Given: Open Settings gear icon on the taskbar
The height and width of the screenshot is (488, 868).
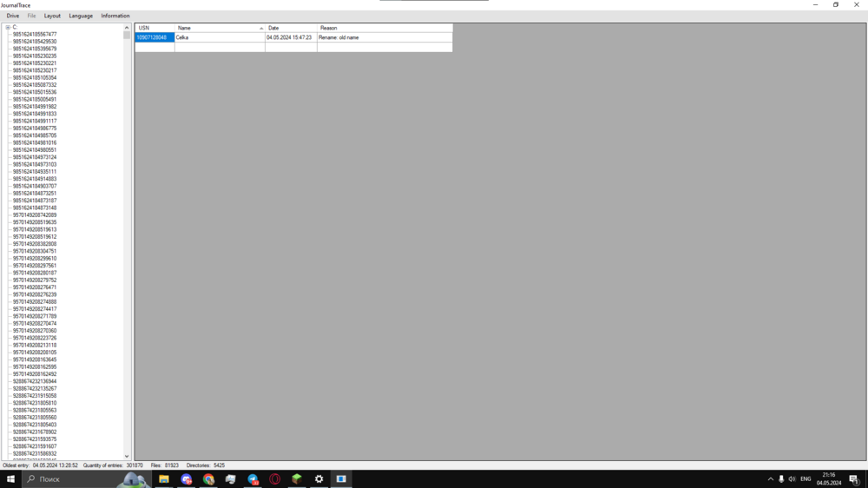Looking at the screenshot, I should tap(319, 479).
